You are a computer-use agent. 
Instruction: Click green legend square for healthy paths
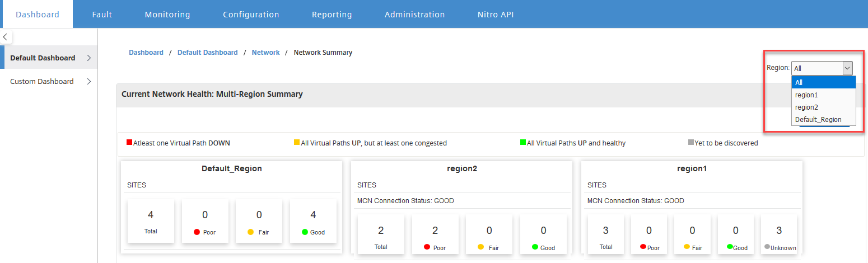click(523, 142)
